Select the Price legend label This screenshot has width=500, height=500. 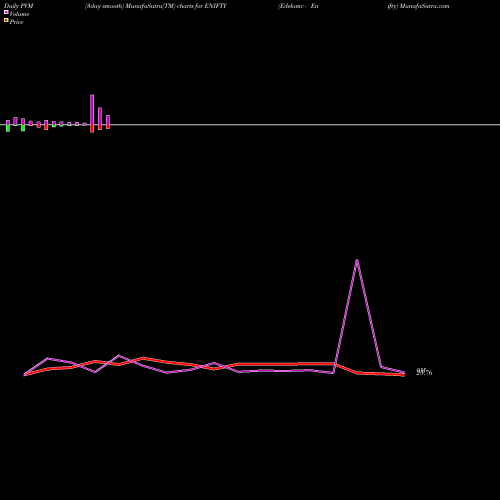16,22
